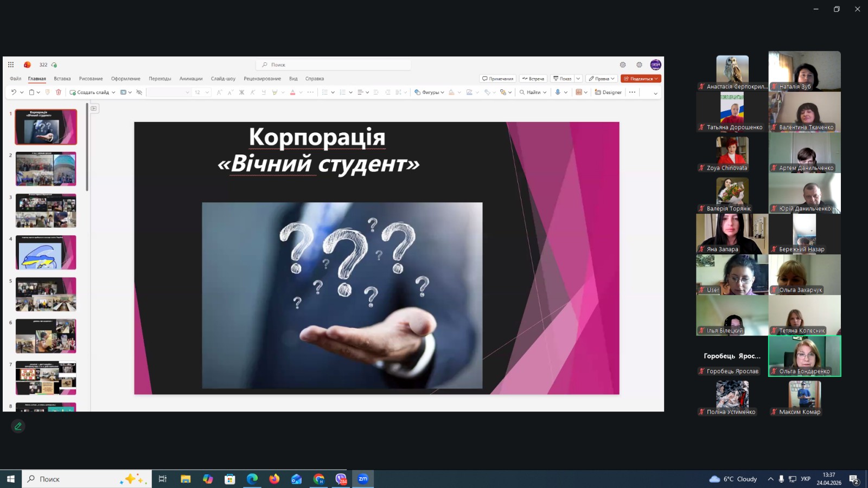
Task: Expand the ribbon chevron at right end
Action: [x=655, y=93]
